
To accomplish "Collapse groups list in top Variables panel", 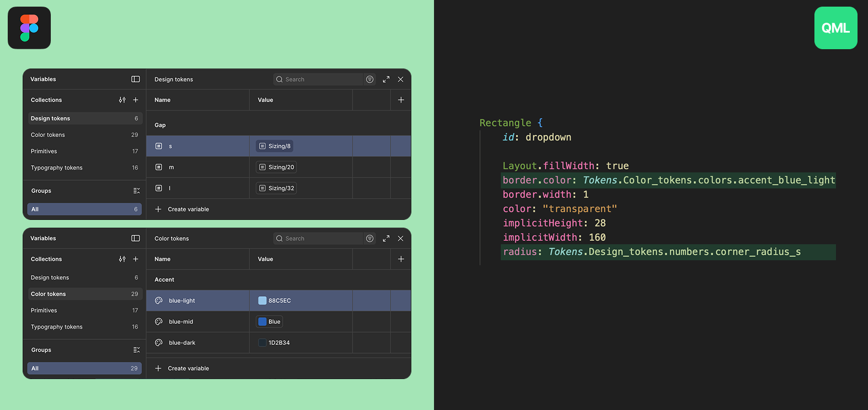I will click(x=136, y=191).
